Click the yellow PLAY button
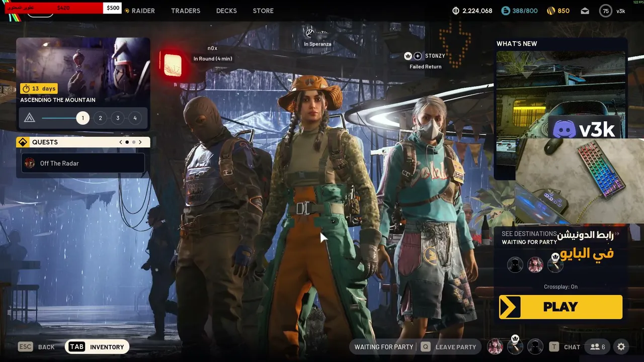644x362 pixels. click(x=560, y=307)
